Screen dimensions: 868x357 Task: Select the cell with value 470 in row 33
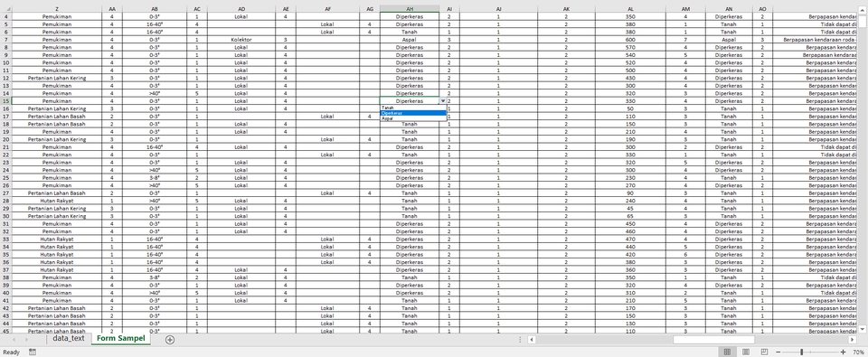630,240
